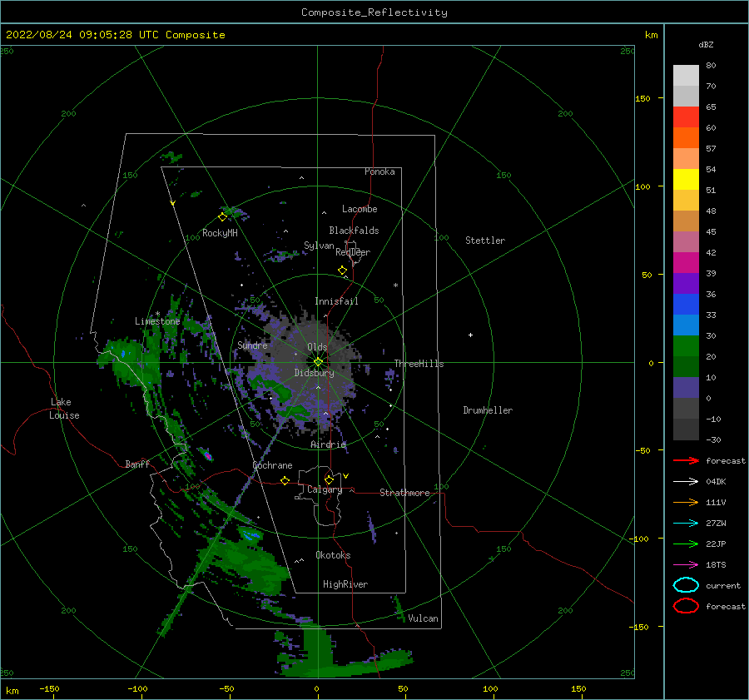Select the orange 111V arrow icon

tap(686, 502)
